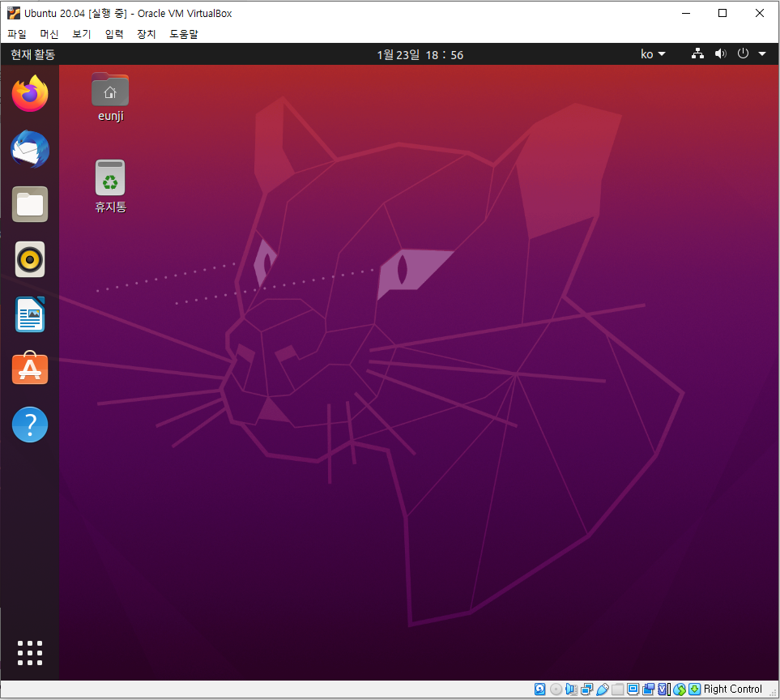Click the power icon in top bar
780x700 pixels.
point(743,53)
